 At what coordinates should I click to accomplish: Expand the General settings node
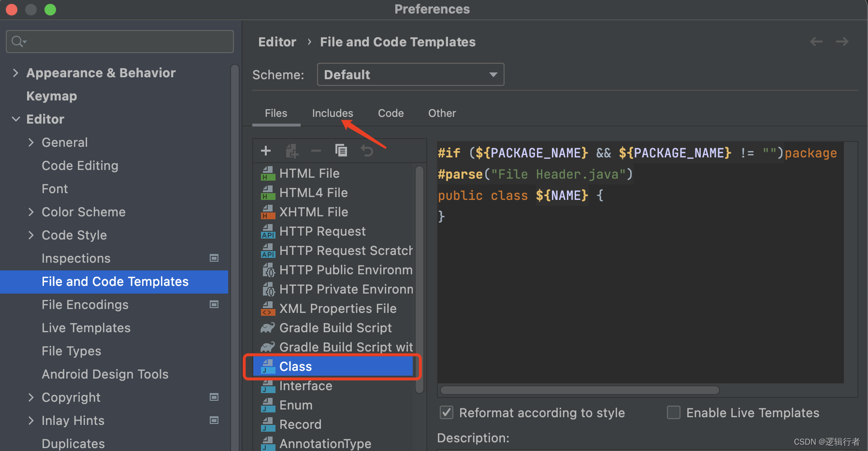click(31, 142)
